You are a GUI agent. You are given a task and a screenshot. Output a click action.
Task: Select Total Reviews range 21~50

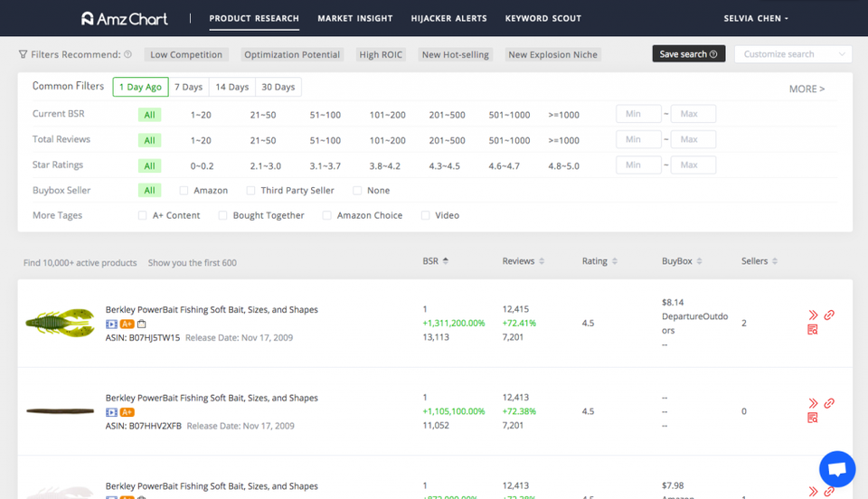(263, 140)
